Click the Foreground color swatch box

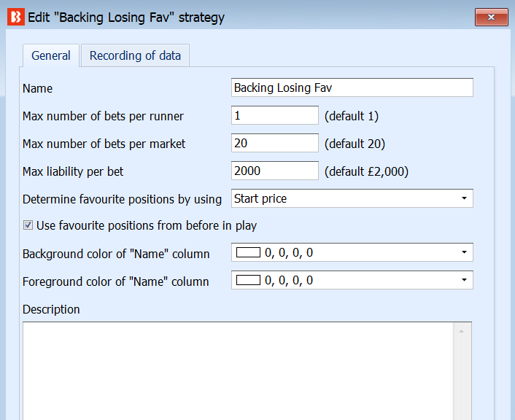[248, 280]
